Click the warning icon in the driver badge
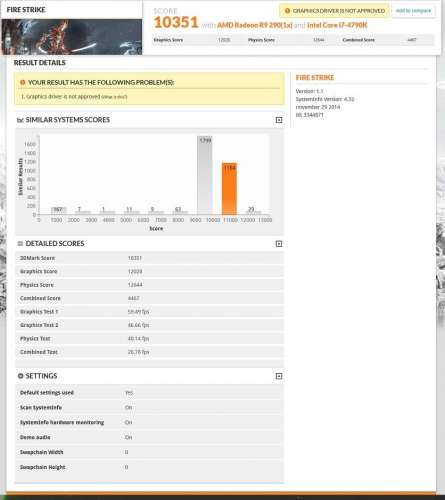 pyautogui.click(x=287, y=11)
